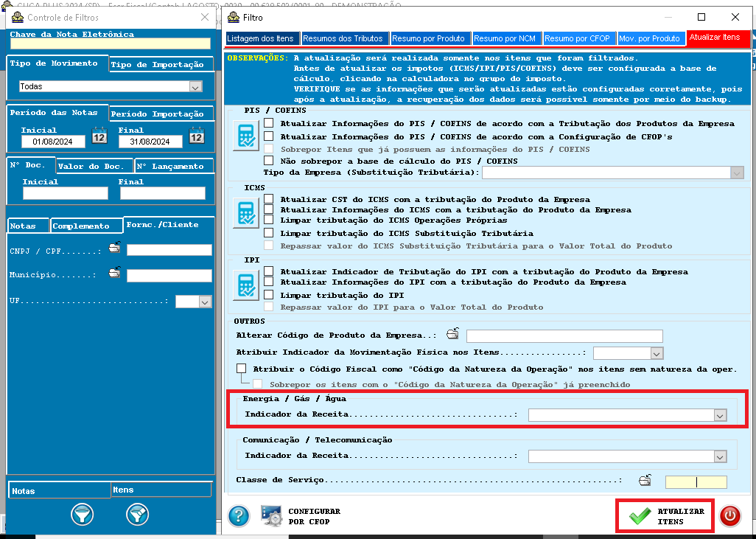Image resolution: width=756 pixels, height=539 pixels.
Task: Click the Atualizar Itens button
Action: tap(665, 516)
